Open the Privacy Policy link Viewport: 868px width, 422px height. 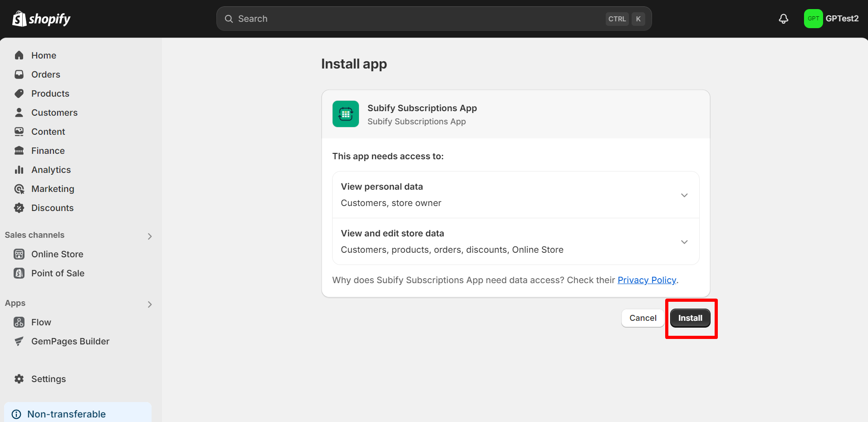(647, 280)
